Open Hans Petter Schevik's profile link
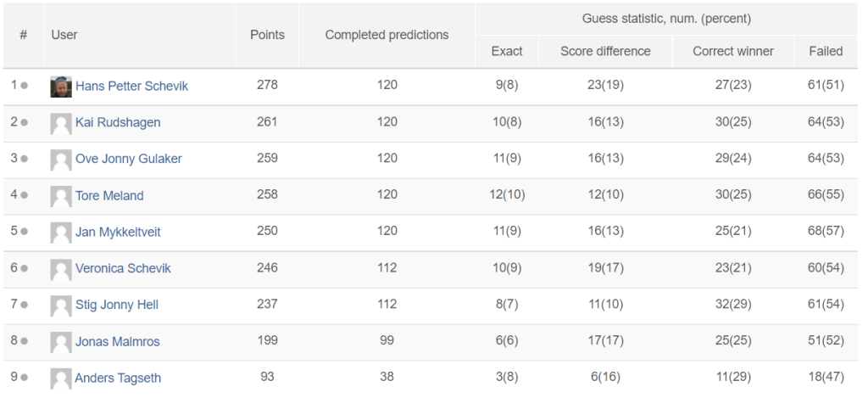Viewport: 868px width, 398px height. coord(131,86)
